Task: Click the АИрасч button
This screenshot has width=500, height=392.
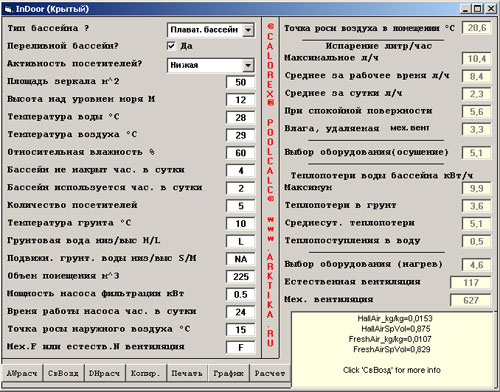Action: 22,373
